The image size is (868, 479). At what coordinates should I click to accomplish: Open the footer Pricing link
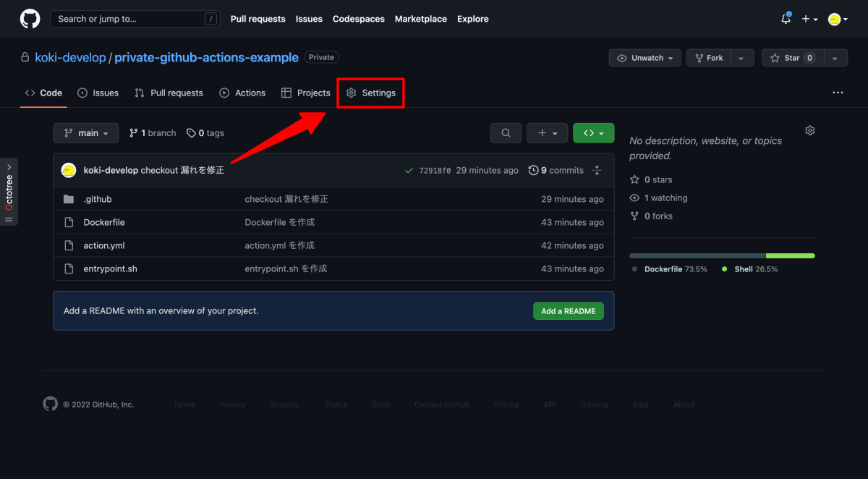click(506, 404)
